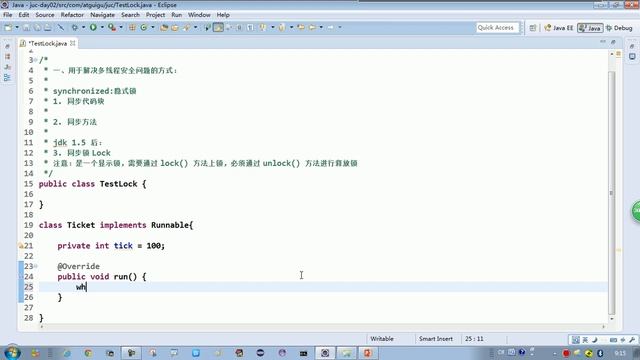Image resolution: width=640 pixels, height=360 pixels.
Task: Click the second icon in left sidebar
Action: [x=7, y=57]
